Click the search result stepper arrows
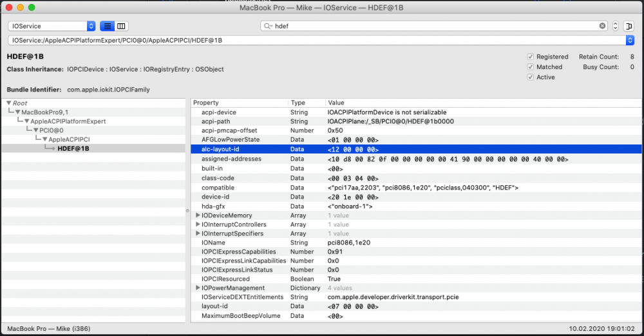 pyautogui.click(x=615, y=26)
